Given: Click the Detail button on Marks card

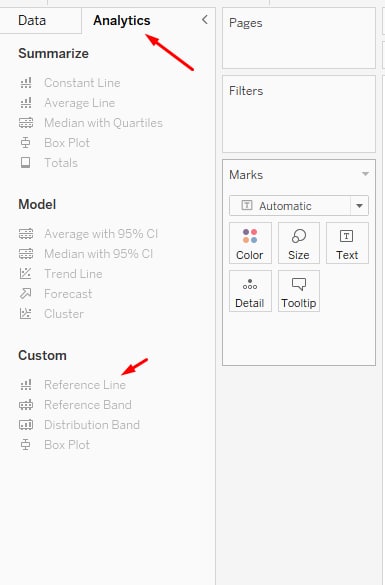Looking at the screenshot, I should click(250, 291).
